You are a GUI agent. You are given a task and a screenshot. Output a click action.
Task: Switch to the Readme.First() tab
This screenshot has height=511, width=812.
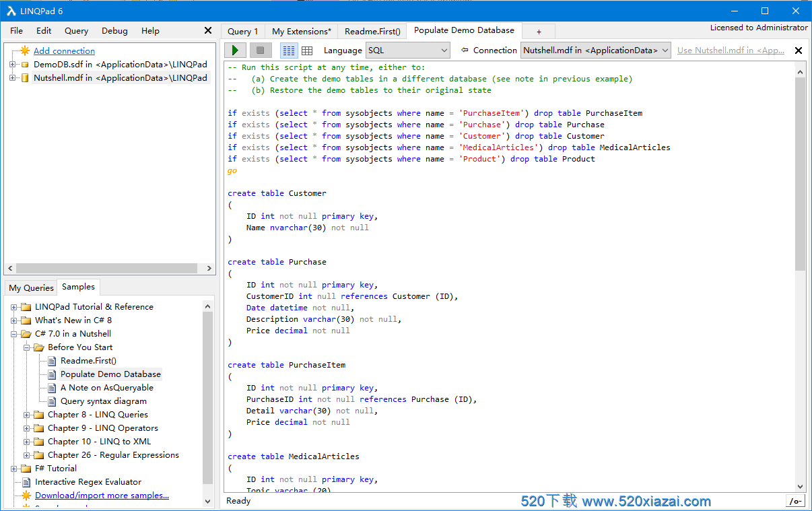[x=372, y=32]
